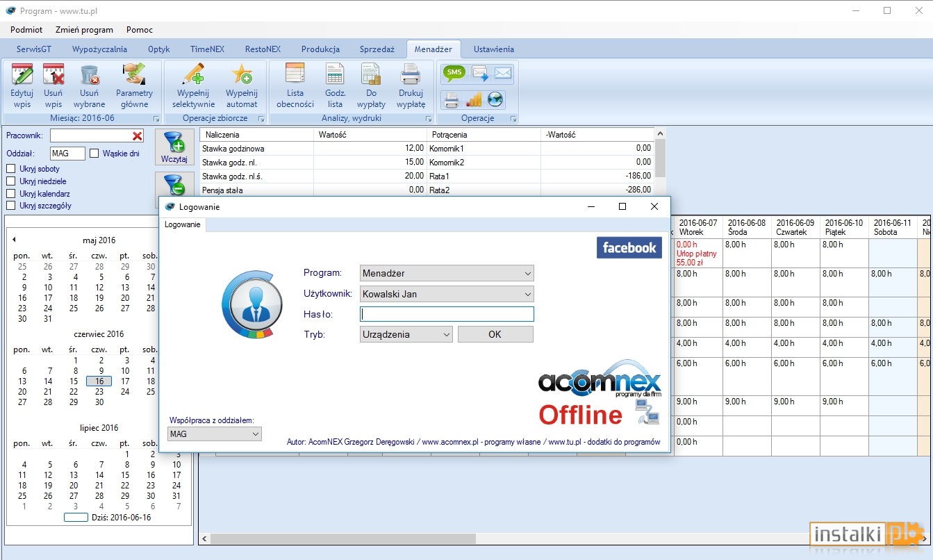This screenshot has width=933, height=560.
Task: Open the Zmień program menu
Action: click(85, 30)
